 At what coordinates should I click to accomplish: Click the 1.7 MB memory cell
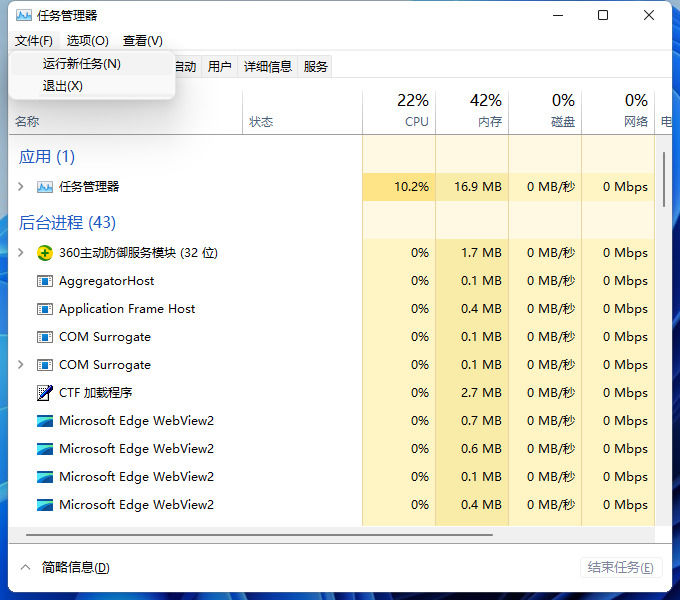472,253
